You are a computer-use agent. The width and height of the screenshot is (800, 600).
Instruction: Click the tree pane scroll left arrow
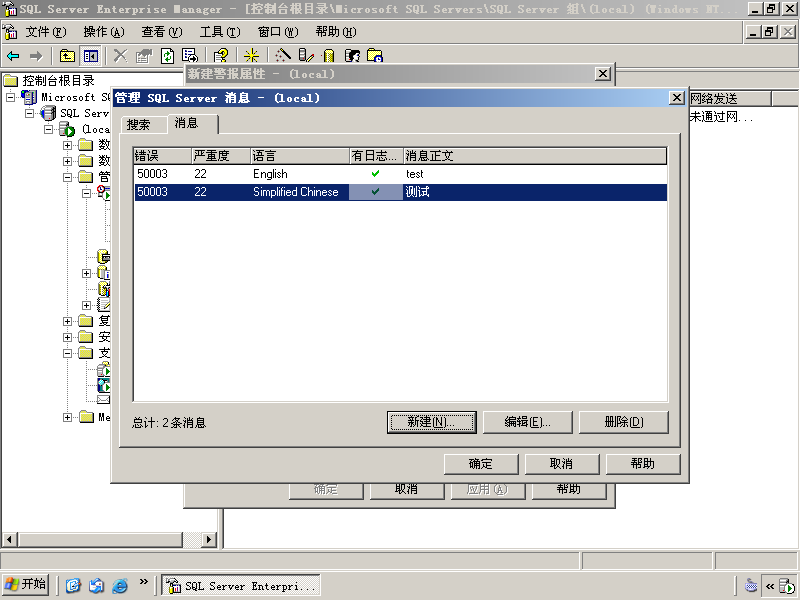pyautogui.click(x=10, y=539)
